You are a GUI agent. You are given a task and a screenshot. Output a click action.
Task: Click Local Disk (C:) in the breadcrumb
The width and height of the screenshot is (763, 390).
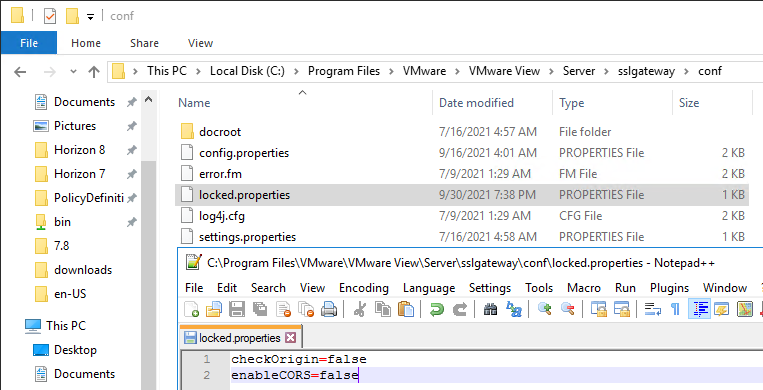(x=247, y=71)
